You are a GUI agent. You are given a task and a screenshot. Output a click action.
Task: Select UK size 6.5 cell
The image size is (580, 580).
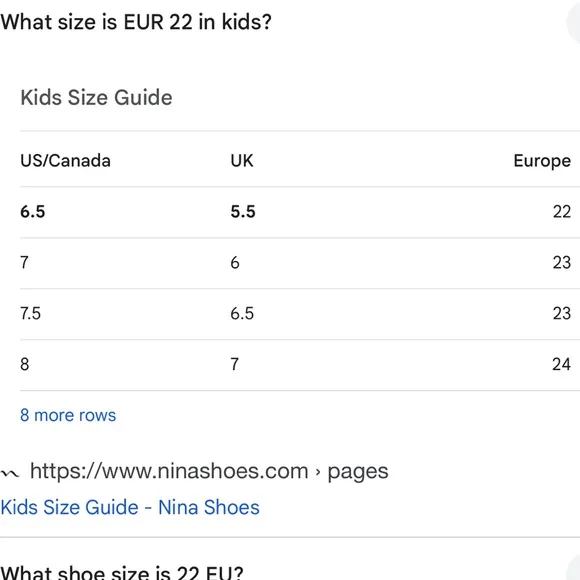[242, 313]
